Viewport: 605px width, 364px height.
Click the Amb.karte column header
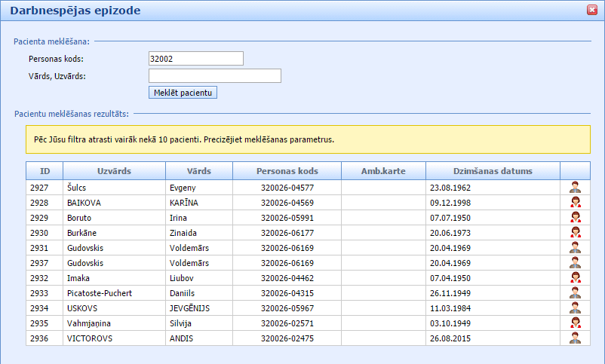point(383,171)
